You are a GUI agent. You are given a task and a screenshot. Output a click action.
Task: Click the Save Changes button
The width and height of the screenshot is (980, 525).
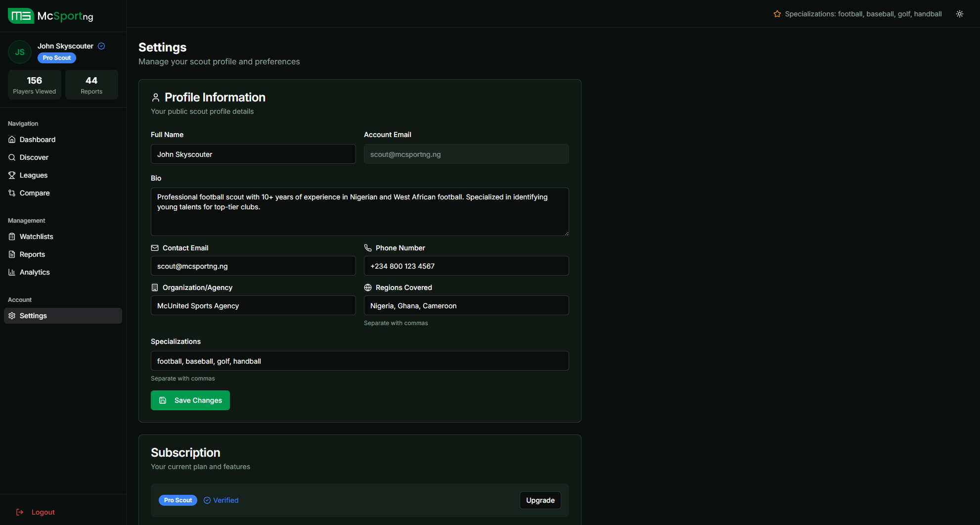[x=190, y=400]
